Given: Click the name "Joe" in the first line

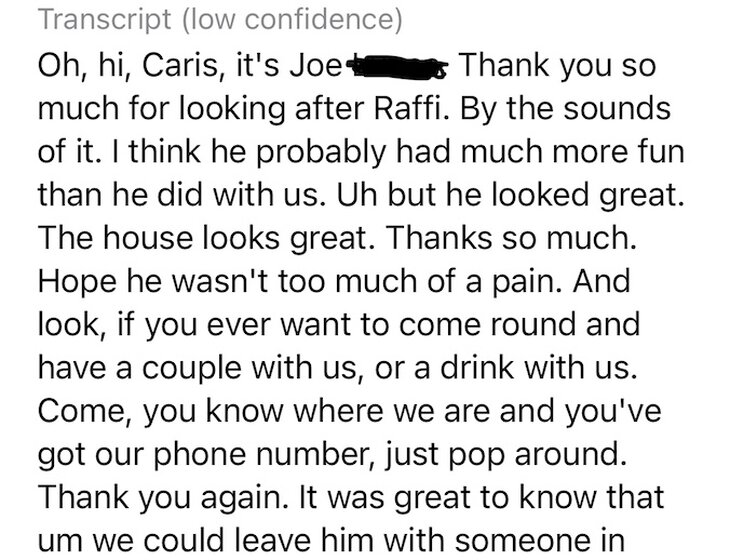Looking at the screenshot, I should 313,67.
